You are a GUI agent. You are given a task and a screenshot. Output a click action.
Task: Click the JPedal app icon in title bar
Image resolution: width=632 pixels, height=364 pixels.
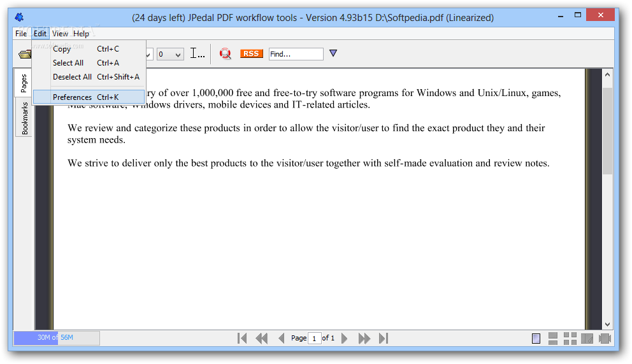[19, 17]
